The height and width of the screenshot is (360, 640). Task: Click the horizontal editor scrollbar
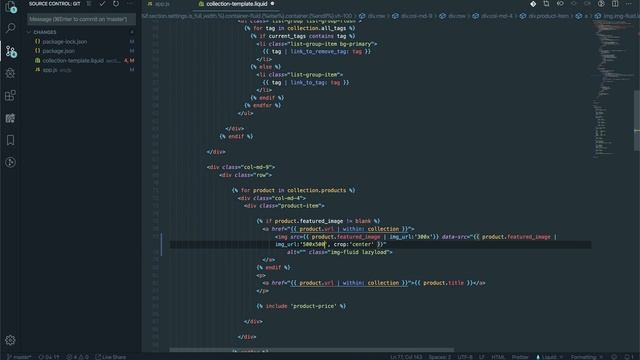(311, 350)
